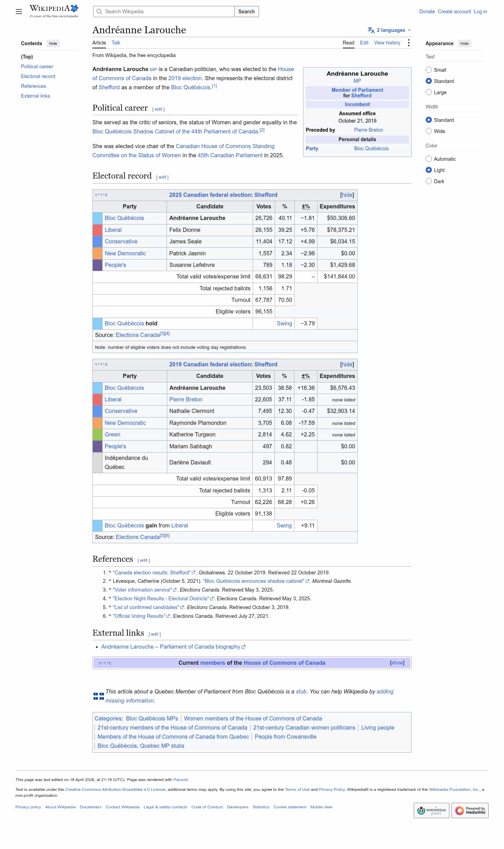Open the 2025 Canadian federal election title
The image size is (504, 849).
coord(210,195)
